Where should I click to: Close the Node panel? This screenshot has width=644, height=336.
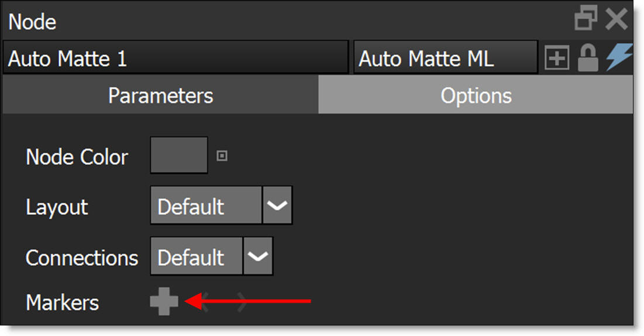point(616,19)
